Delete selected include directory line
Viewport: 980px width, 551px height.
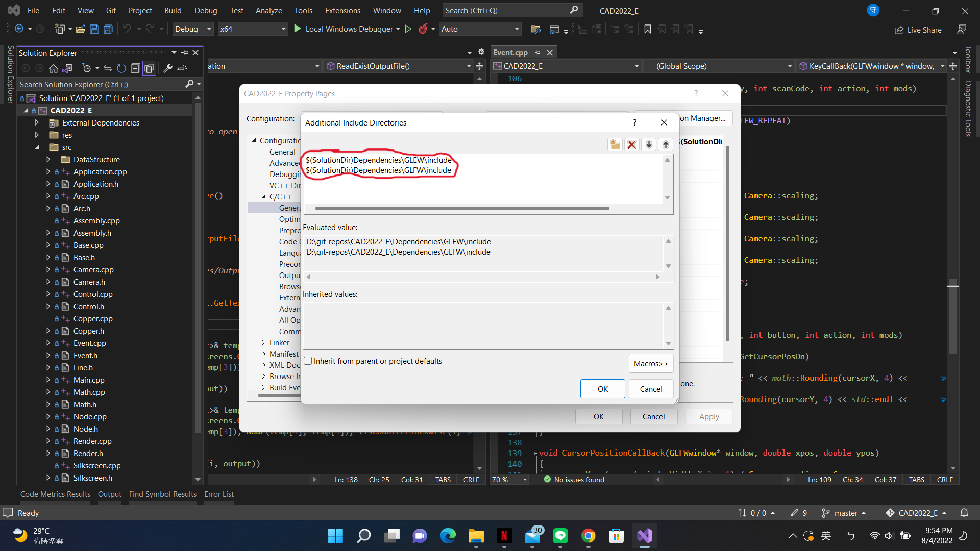[631, 144]
